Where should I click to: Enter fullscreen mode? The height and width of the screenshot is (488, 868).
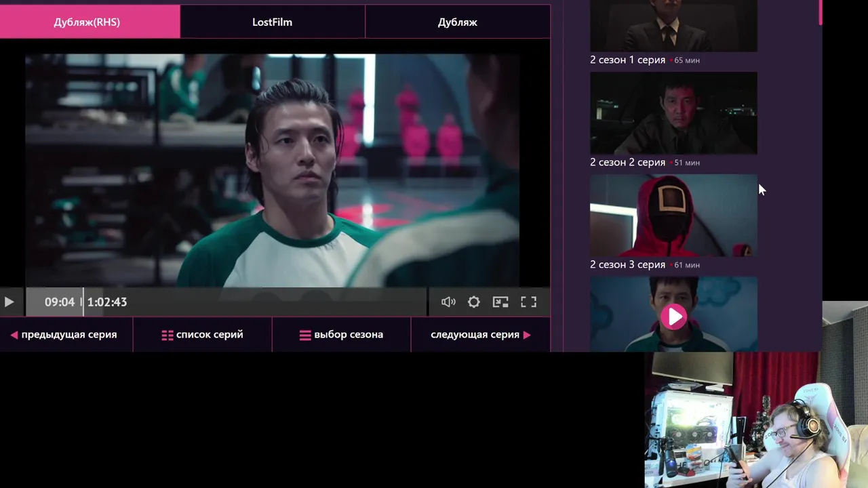(528, 302)
